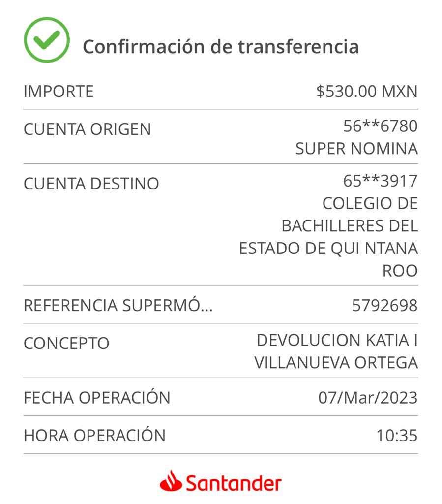The width and height of the screenshot is (442, 504).
Task: Expand the truncated REFERENCIA SUPERMÓ... label
Action: [118, 305]
